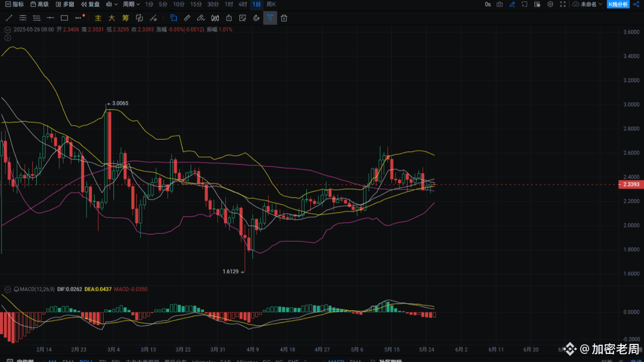Select the 1分 timeframe
The width and height of the screenshot is (644, 362).
tap(149, 4)
